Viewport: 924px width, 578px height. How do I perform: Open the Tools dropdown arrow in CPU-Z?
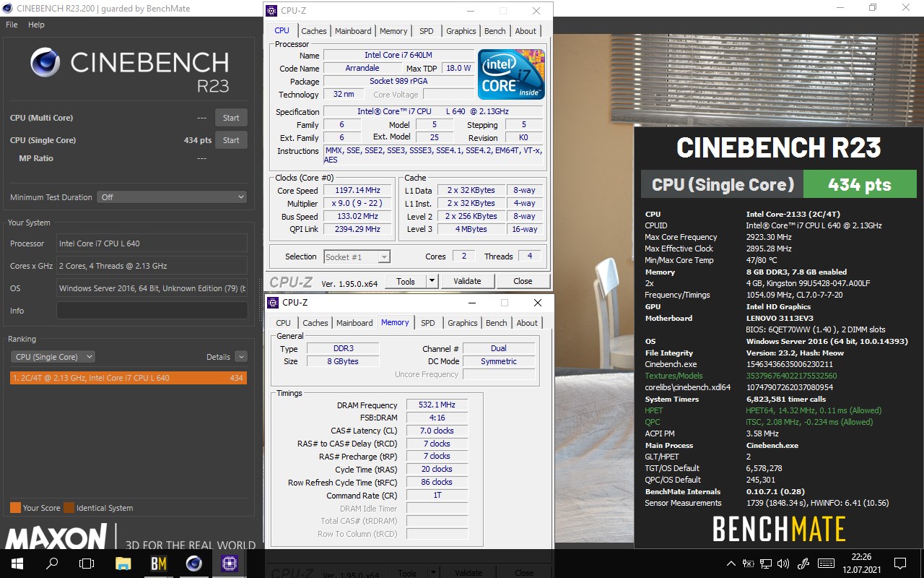432,281
